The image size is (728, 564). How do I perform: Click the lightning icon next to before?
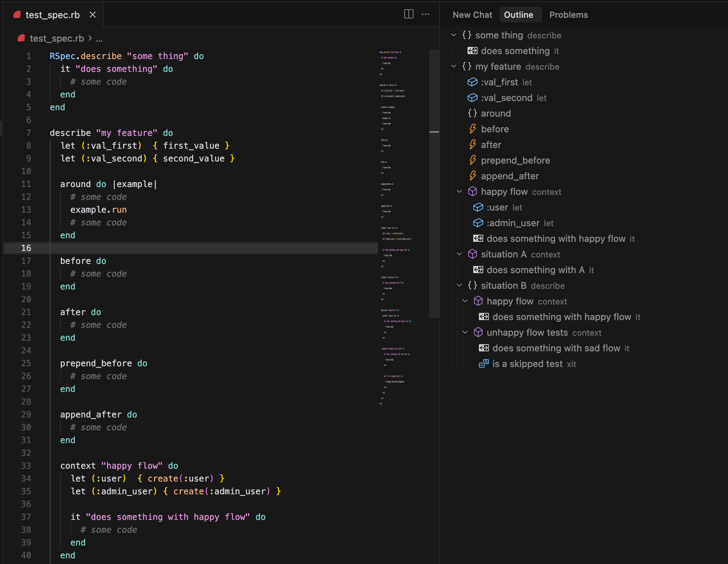[x=472, y=129]
